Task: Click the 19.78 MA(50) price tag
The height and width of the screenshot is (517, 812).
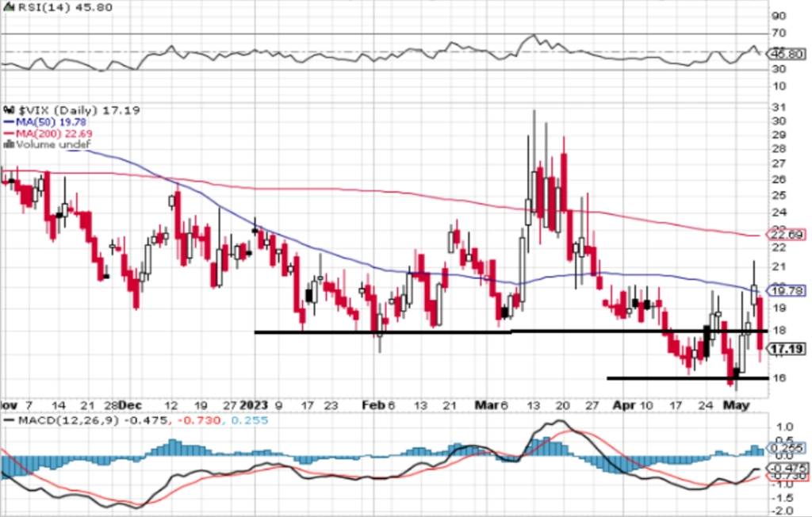Action: 787,291
